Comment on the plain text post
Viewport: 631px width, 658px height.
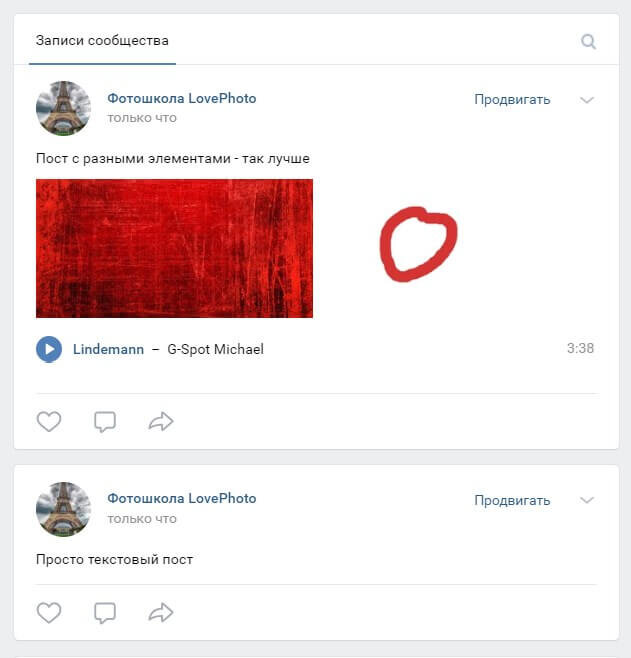click(104, 613)
